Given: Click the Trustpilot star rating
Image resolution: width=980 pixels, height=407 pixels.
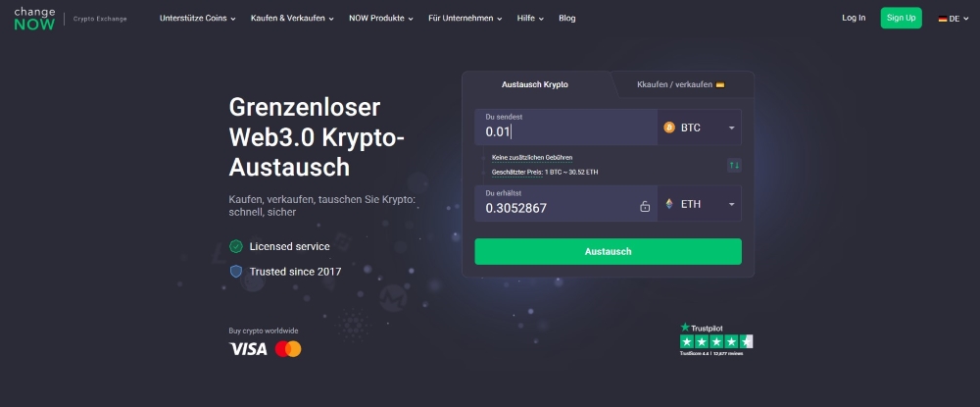Looking at the screenshot, I should (716, 341).
